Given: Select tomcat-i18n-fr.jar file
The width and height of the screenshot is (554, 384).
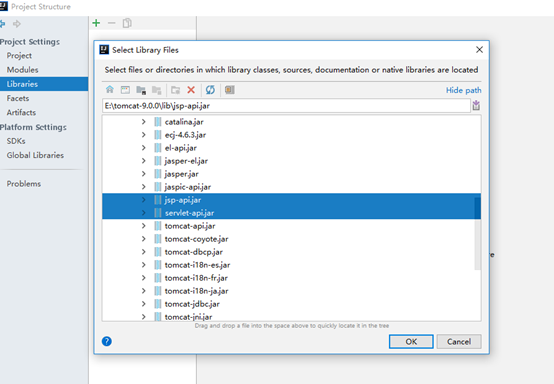Looking at the screenshot, I should [196, 278].
